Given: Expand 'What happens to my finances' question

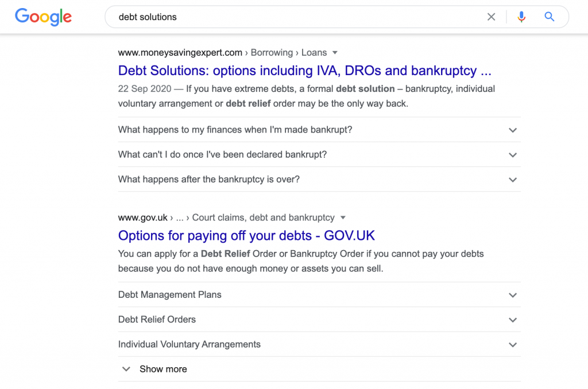Looking at the screenshot, I should click(319, 130).
